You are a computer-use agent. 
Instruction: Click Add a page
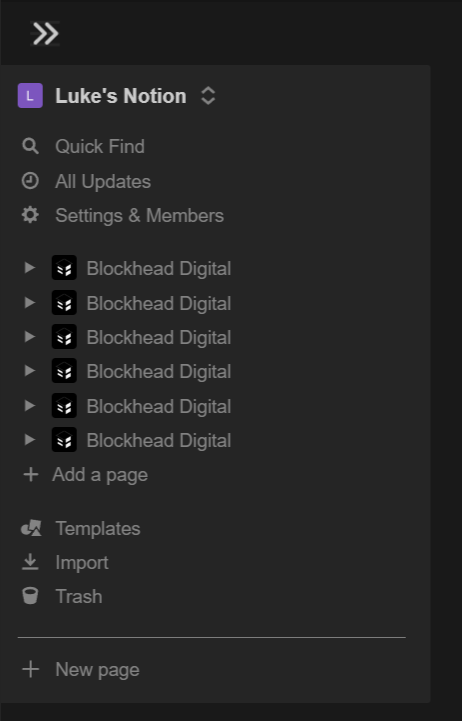(x=100, y=475)
